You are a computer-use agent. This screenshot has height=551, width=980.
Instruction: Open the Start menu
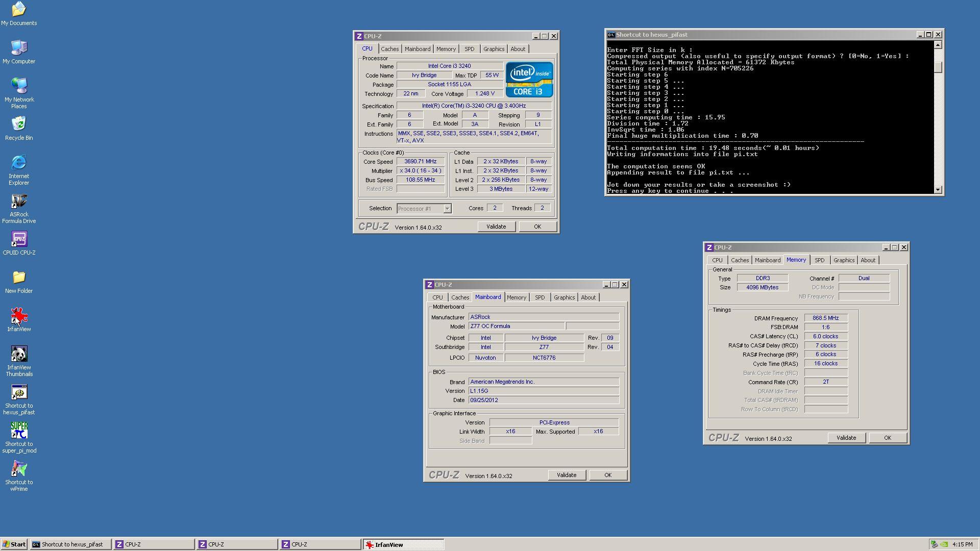tap(14, 544)
